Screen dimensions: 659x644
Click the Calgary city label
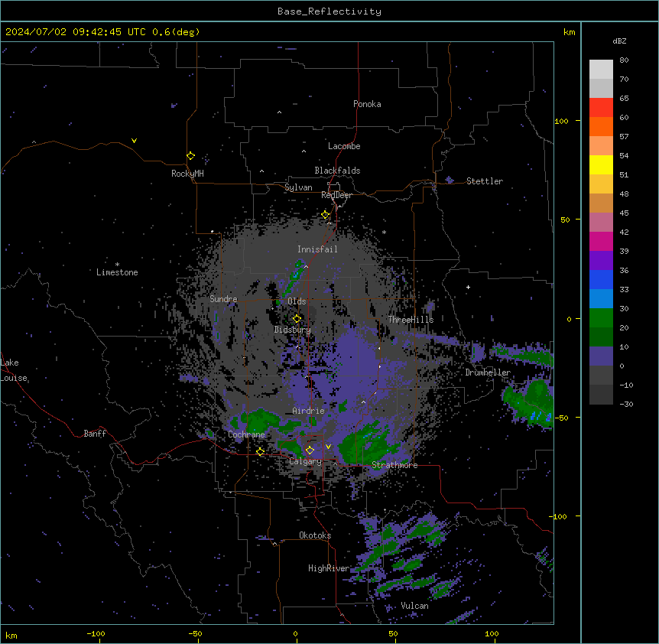pyautogui.click(x=306, y=461)
